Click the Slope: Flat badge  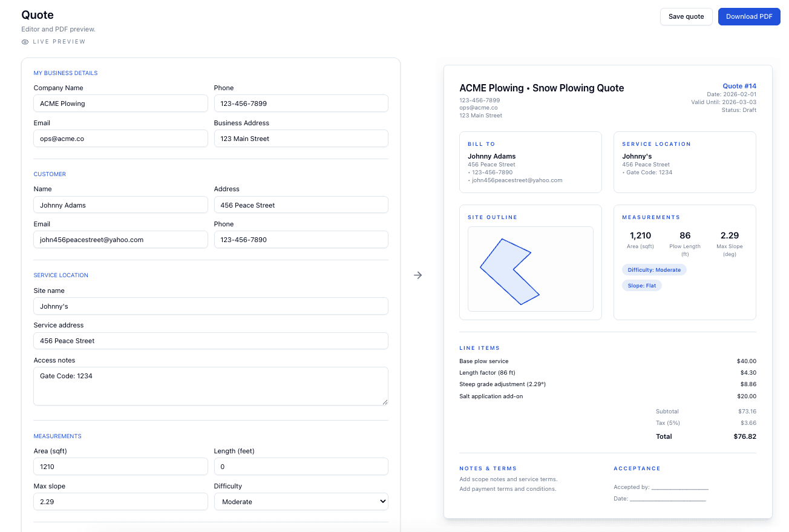tap(641, 285)
